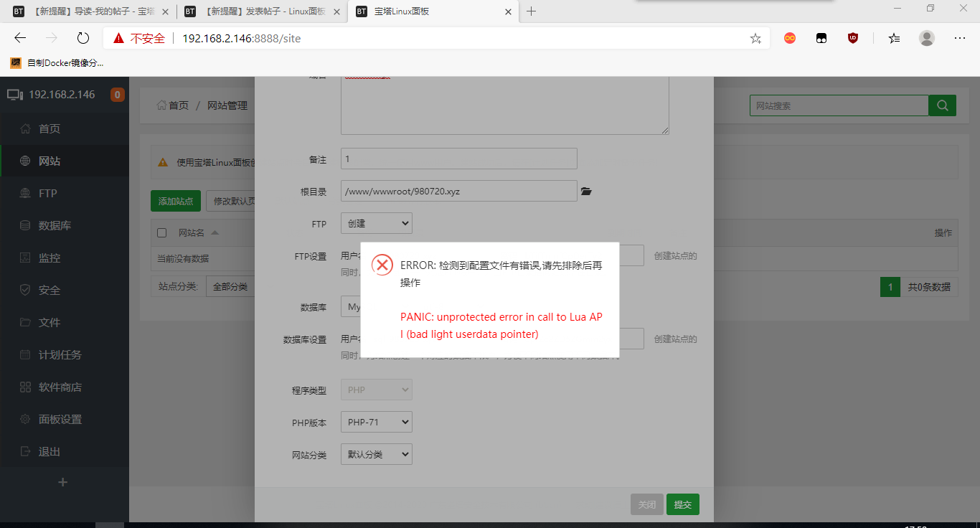Click the uBlock shield extension icon
Screen dimensions: 980x528
[x=853, y=38]
